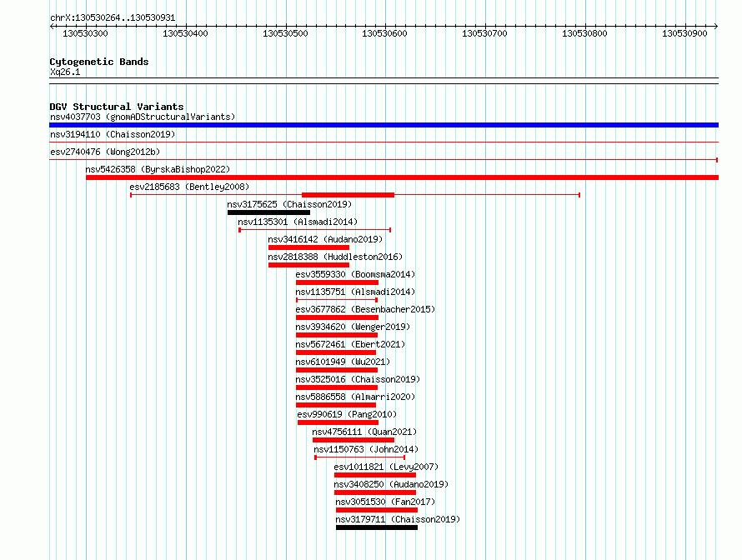Screen dimensions: 742x560
Task: Click ruler position 130530700
Action: tap(484, 33)
